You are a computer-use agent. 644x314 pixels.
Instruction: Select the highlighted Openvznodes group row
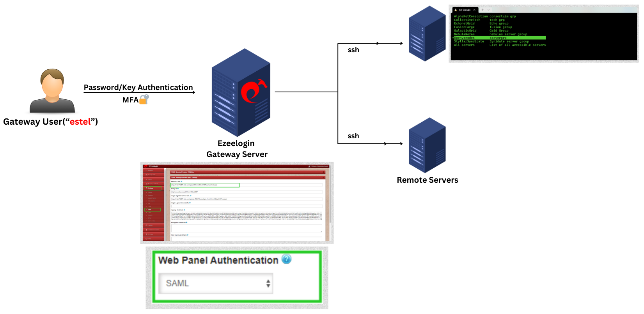[500, 38]
